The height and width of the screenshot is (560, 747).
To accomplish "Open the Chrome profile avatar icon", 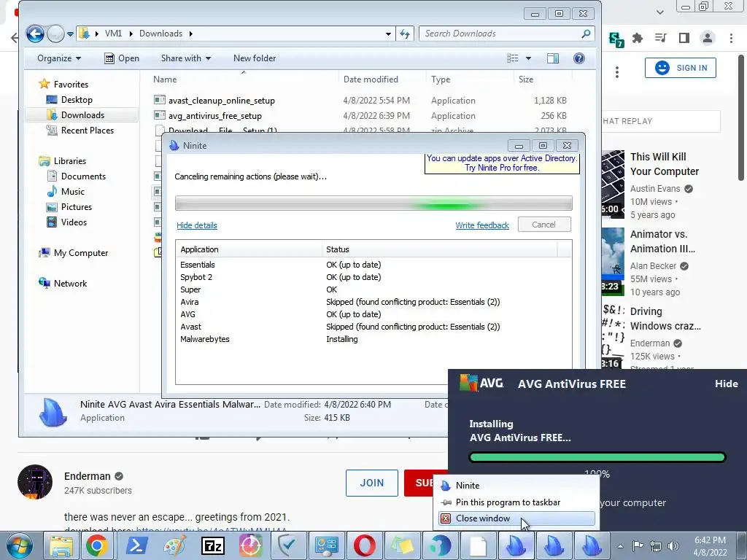I will pyautogui.click(x=708, y=38).
